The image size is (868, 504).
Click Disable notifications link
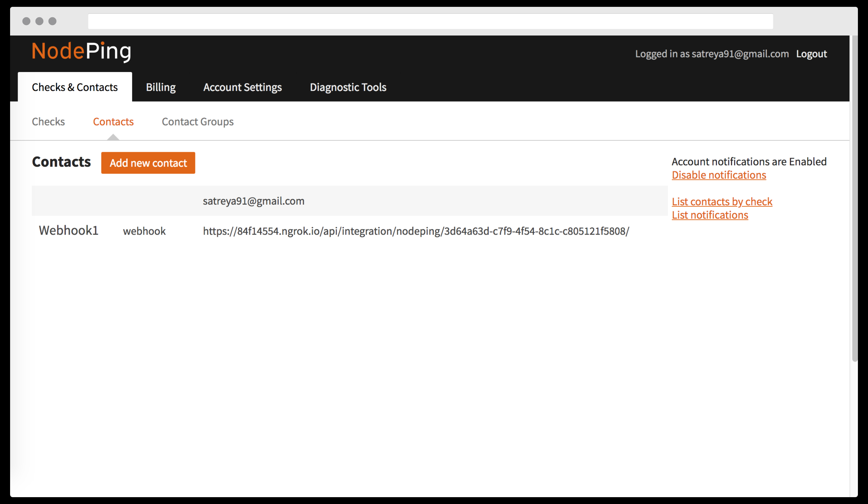[719, 175]
